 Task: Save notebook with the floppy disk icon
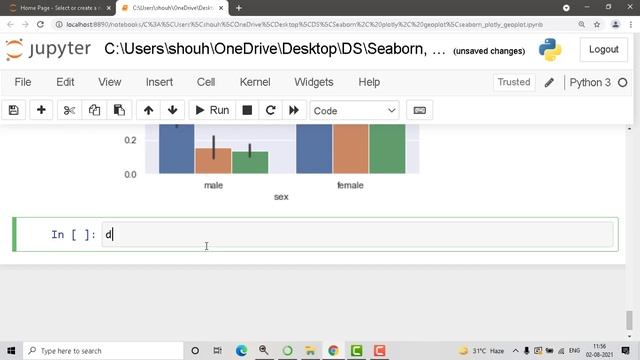[x=13, y=110]
